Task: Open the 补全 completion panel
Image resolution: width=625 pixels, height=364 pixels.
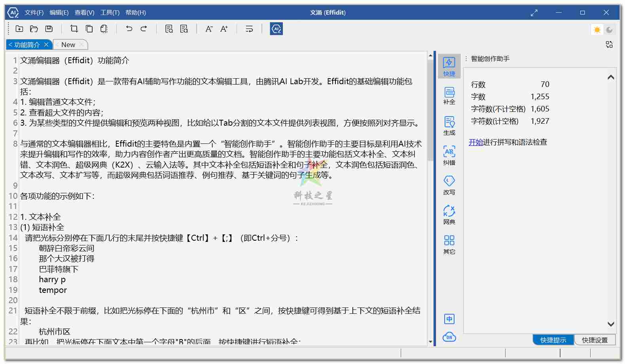Action: [x=449, y=96]
